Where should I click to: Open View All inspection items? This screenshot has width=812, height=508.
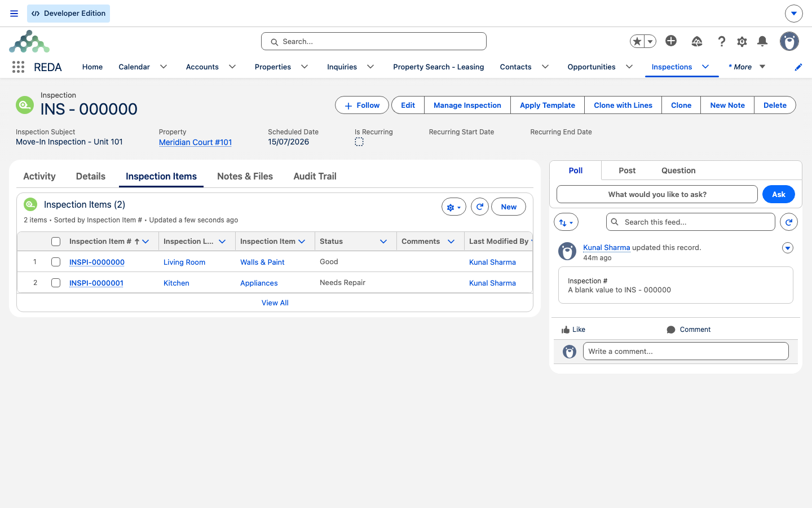click(x=275, y=303)
